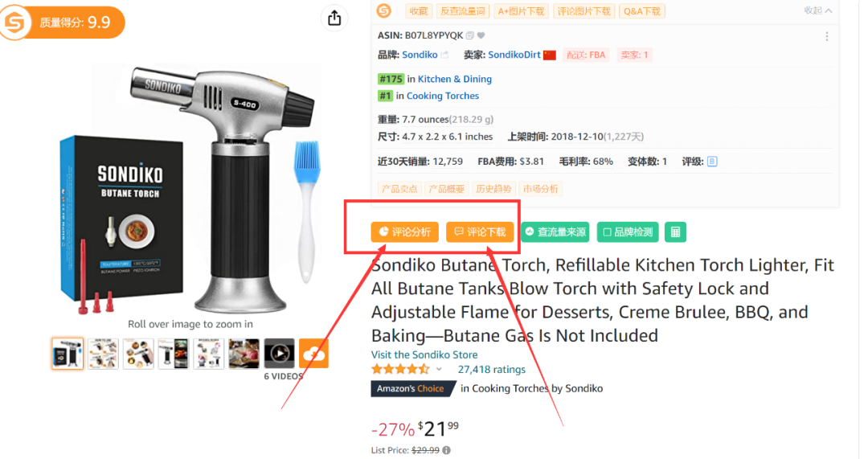Click the 查流量来源 button
Screen dimensions: 868x459
pyautogui.click(x=555, y=232)
